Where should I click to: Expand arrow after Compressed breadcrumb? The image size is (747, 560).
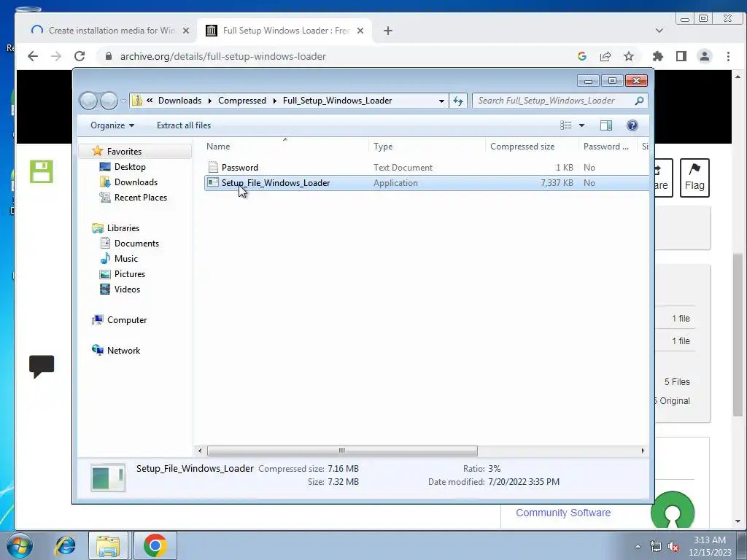(274, 101)
